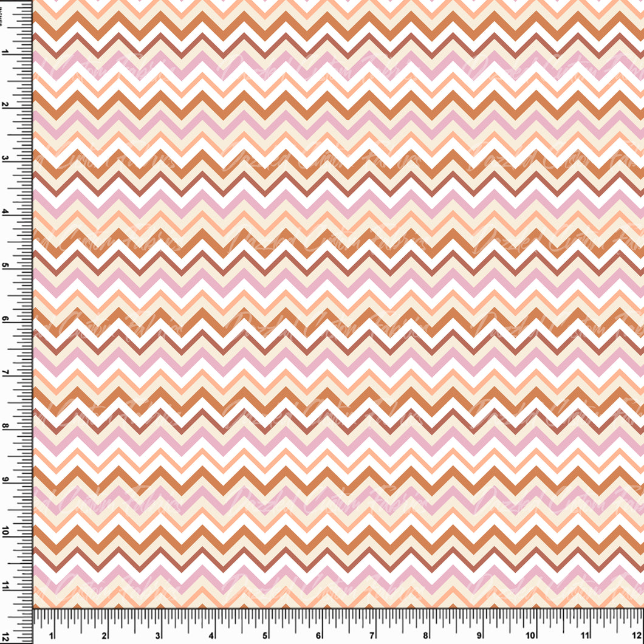Viewport: 644px width, 644px height.
Task: Click the number 9 on the left ruler
Action: (5, 479)
